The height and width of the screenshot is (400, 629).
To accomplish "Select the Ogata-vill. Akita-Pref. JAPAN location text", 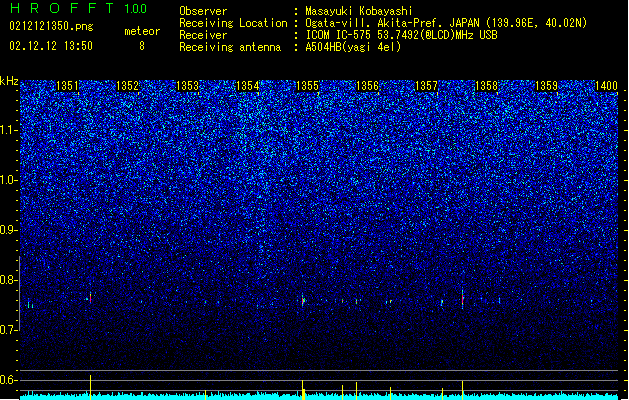I will 446,23.
